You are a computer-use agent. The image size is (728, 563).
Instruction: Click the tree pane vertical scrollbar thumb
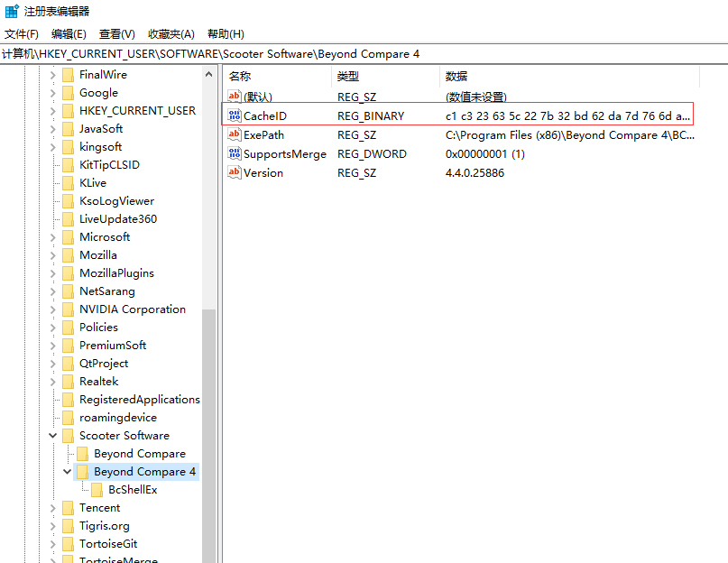[209, 436]
